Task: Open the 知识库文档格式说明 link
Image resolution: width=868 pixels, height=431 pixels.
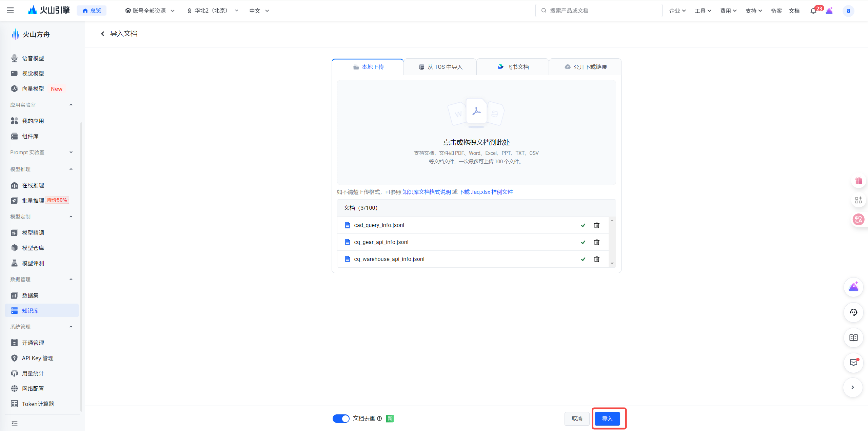Action: (x=427, y=192)
